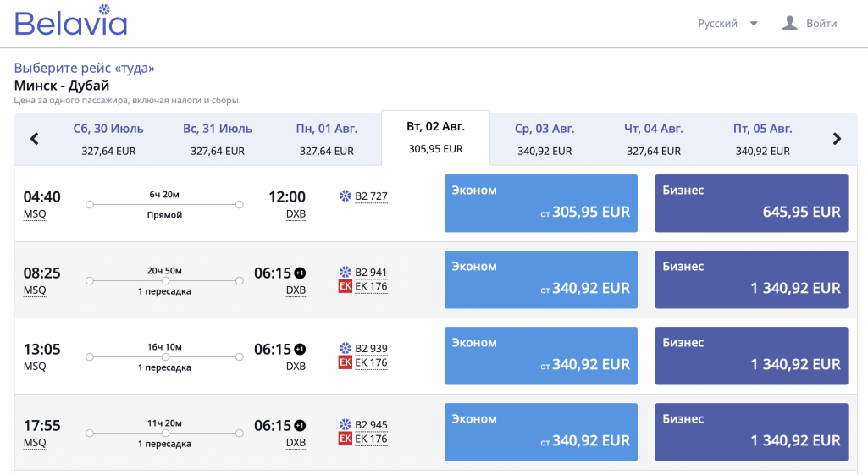Click MSQ airport code under 08:25
The width and height of the screenshot is (868, 475).
[x=35, y=290]
